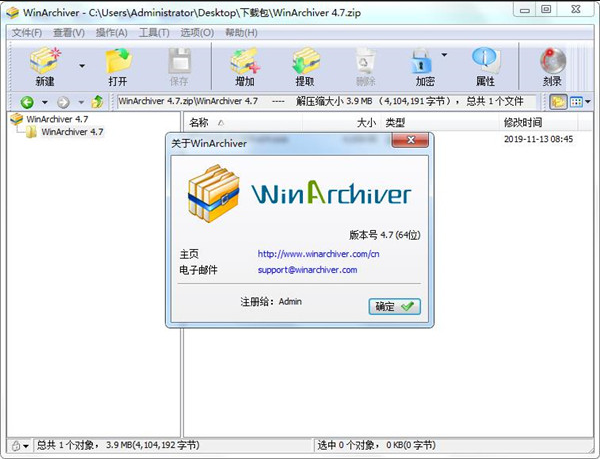This screenshot has height=459, width=600.
Task: Click the WinArchiver logo icon in dialog
Action: point(214,194)
